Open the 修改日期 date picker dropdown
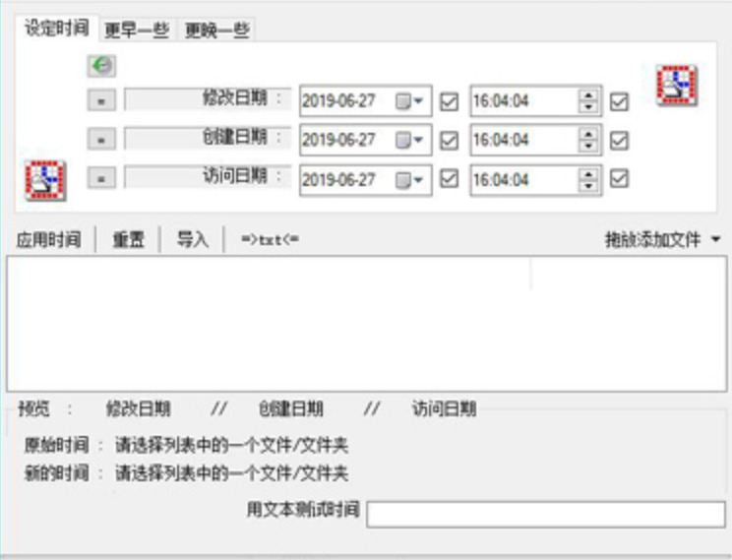The image size is (732, 560). click(x=409, y=101)
